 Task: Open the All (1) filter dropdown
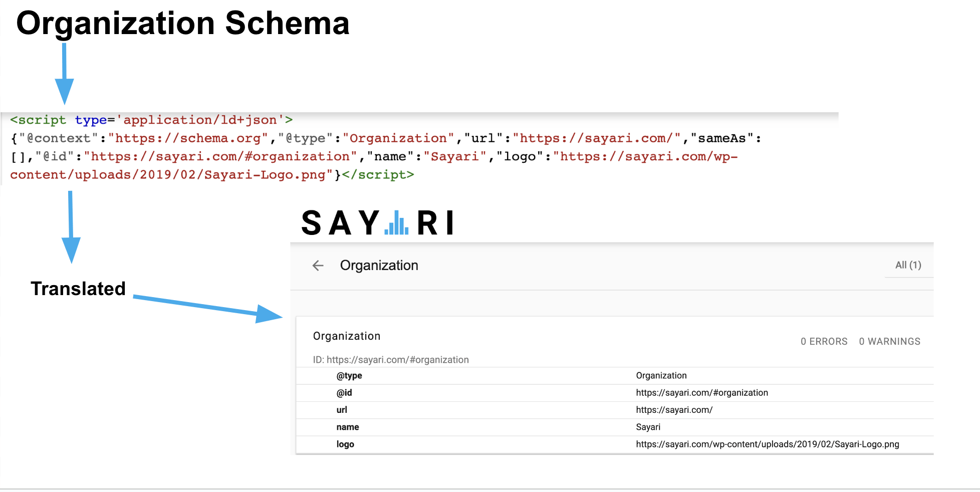908,265
